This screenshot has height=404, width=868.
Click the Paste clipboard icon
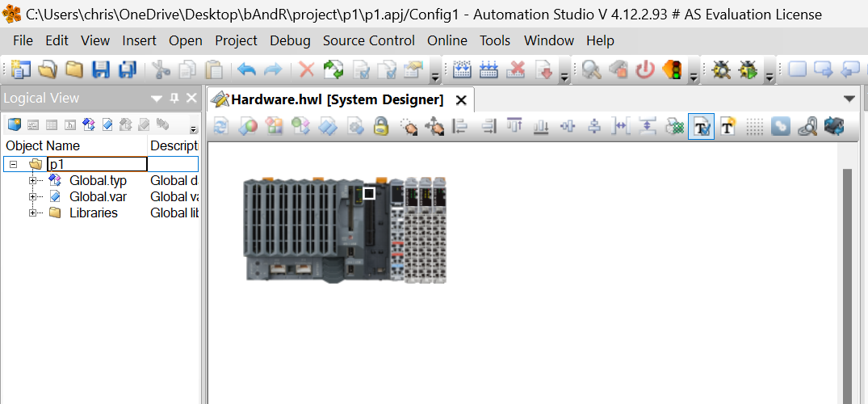pyautogui.click(x=214, y=69)
